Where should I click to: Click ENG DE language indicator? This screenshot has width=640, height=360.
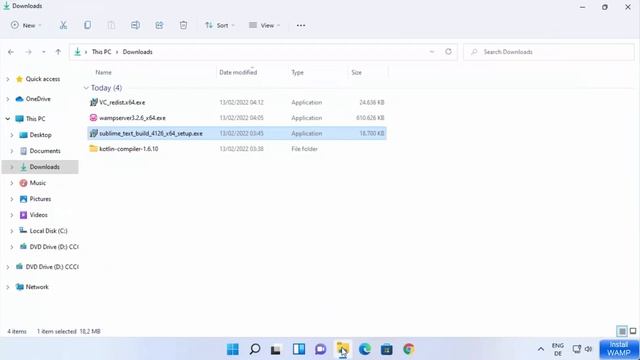coord(558,349)
